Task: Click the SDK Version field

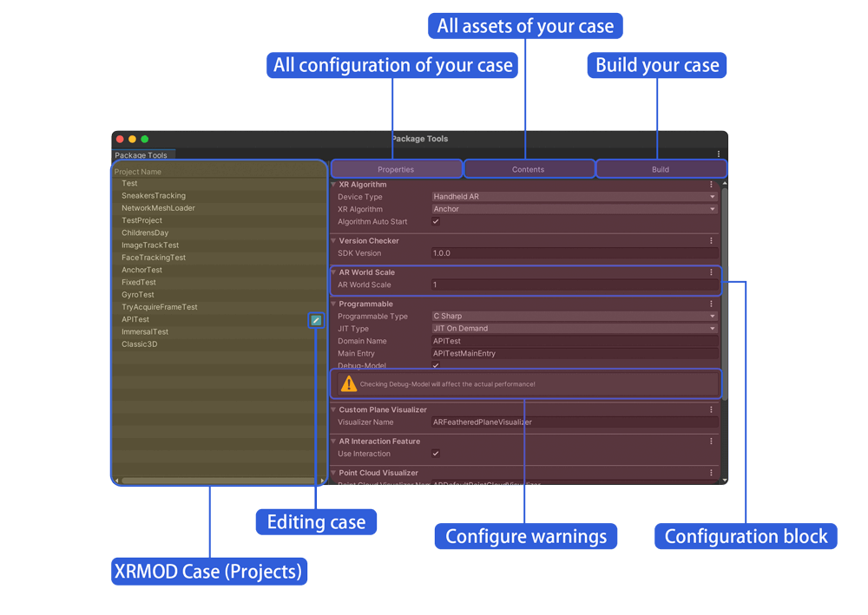Action: [575, 253]
